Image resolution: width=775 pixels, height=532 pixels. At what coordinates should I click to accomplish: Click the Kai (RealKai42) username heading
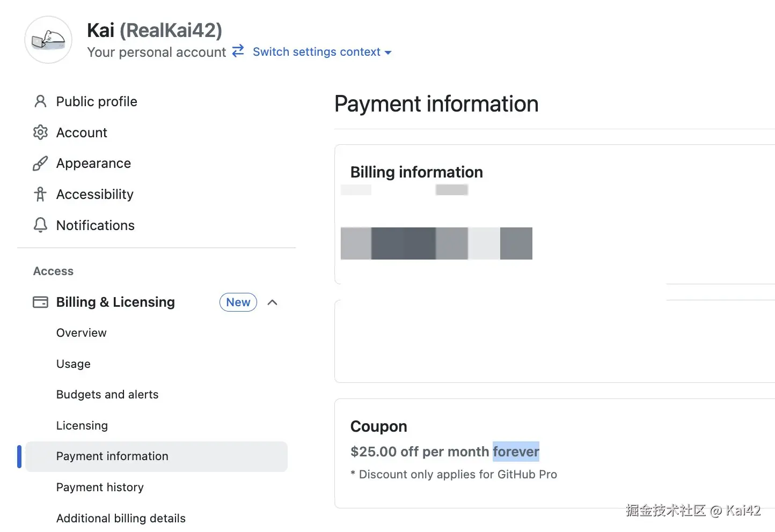click(x=155, y=31)
